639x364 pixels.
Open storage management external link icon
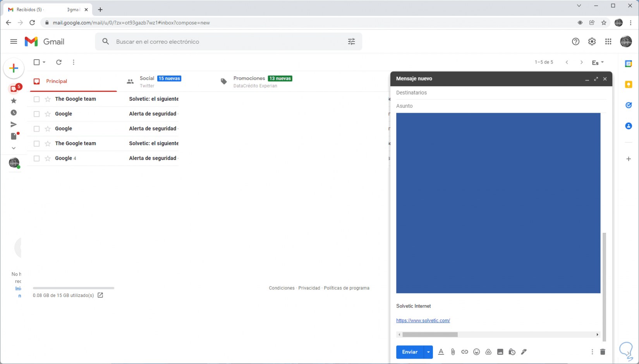click(x=100, y=295)
